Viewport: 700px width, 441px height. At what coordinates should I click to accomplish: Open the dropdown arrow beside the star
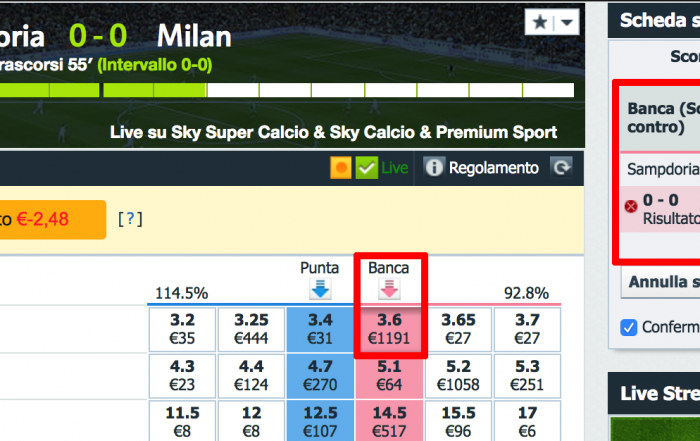tap(567, 22)
